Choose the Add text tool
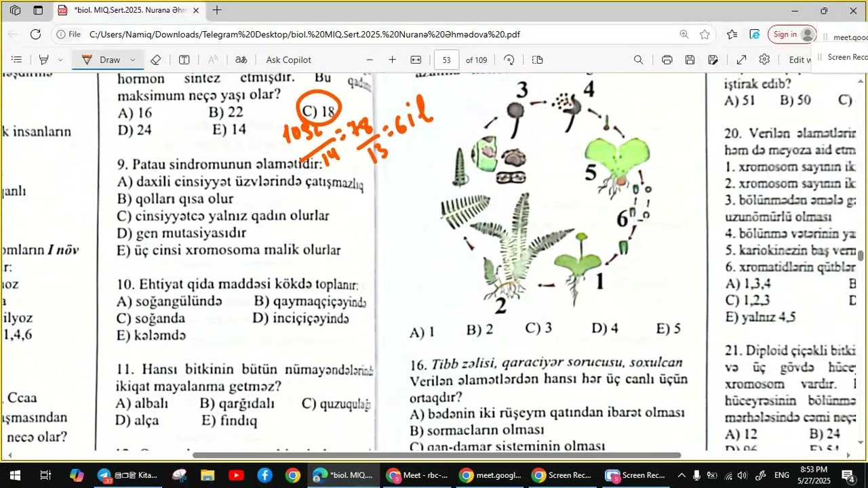The height and width of the screenshot is (488, 868). click(184, 60)
